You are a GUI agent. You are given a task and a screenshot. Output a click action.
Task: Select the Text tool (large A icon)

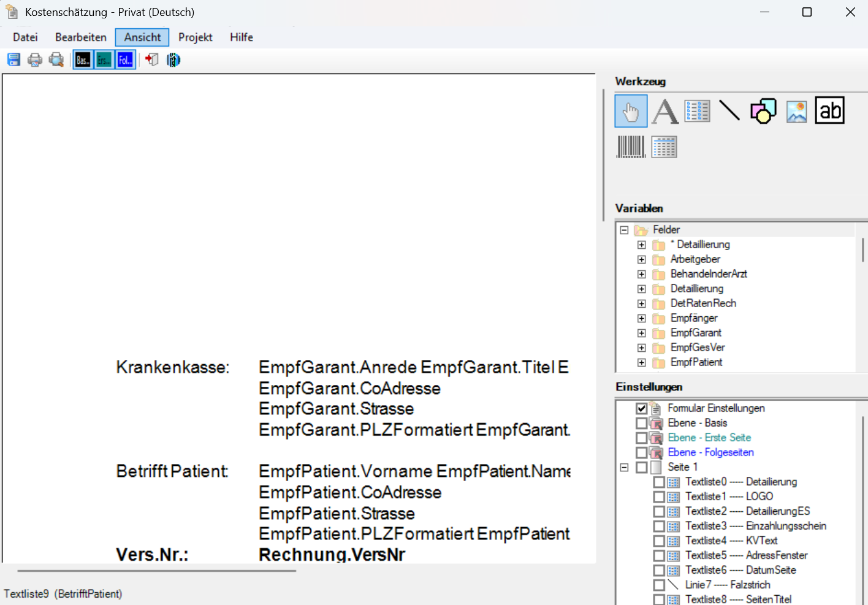(x=665, y=112)
